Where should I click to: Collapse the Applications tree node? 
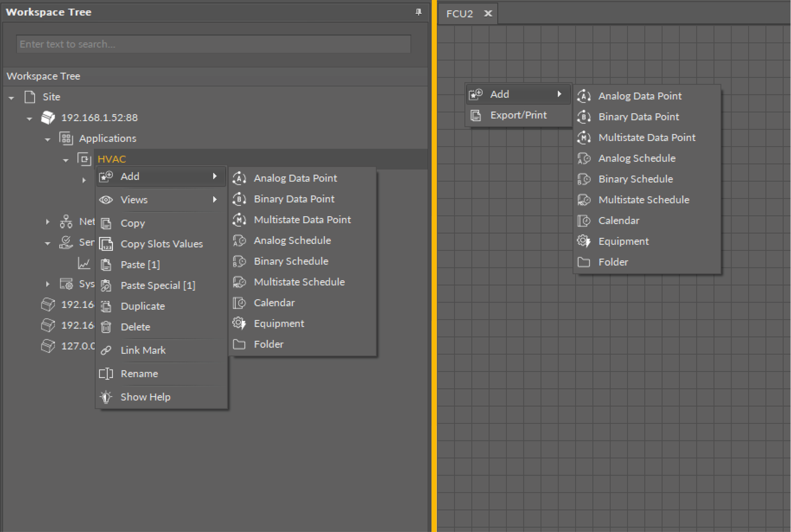[48, 139]
